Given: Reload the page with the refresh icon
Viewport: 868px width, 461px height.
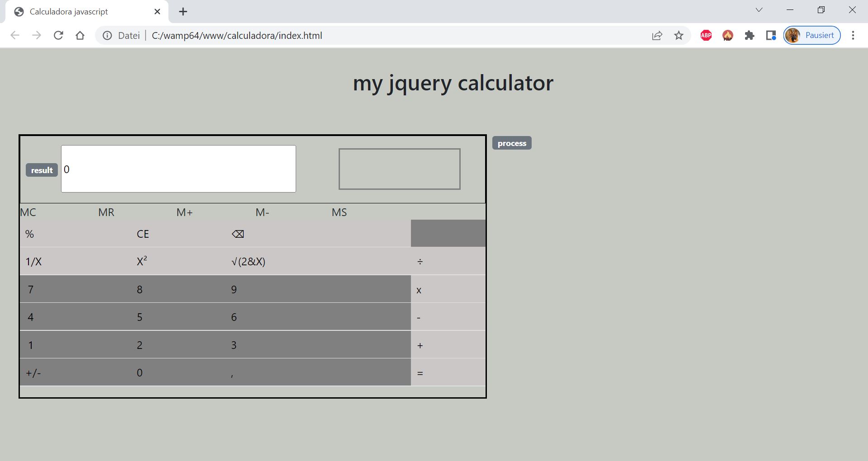Looking at the screenshot, I should [58, 35].
